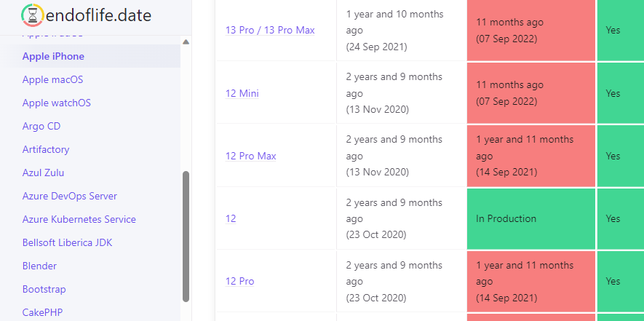Click the endoflife.date hourglass logo icon
The width and height of the screenshot is (644, 321).
point(32,15)
